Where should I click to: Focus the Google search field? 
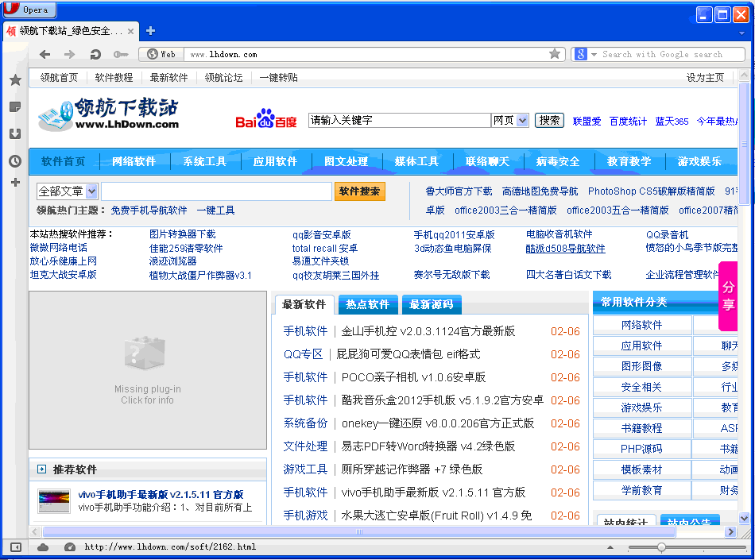672,54
